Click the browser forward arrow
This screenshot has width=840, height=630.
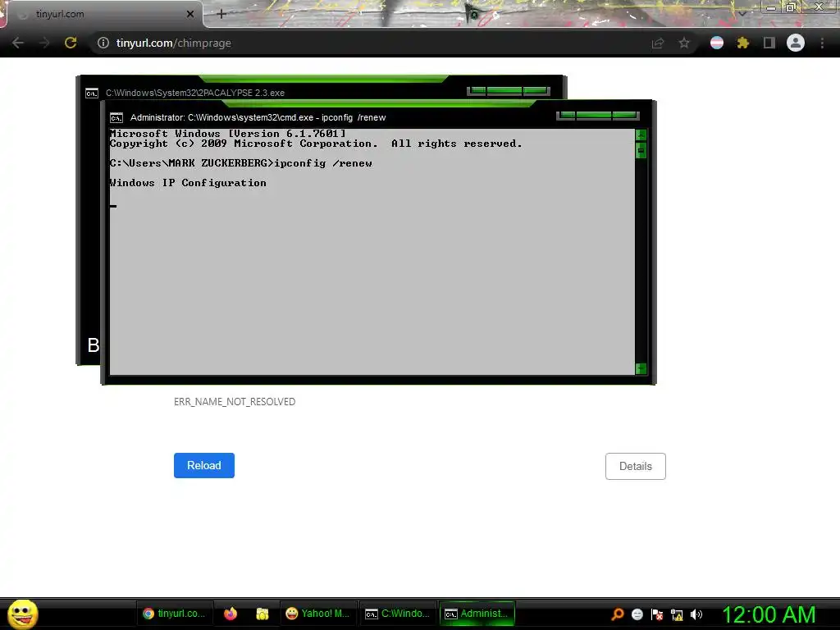[44, 43]
